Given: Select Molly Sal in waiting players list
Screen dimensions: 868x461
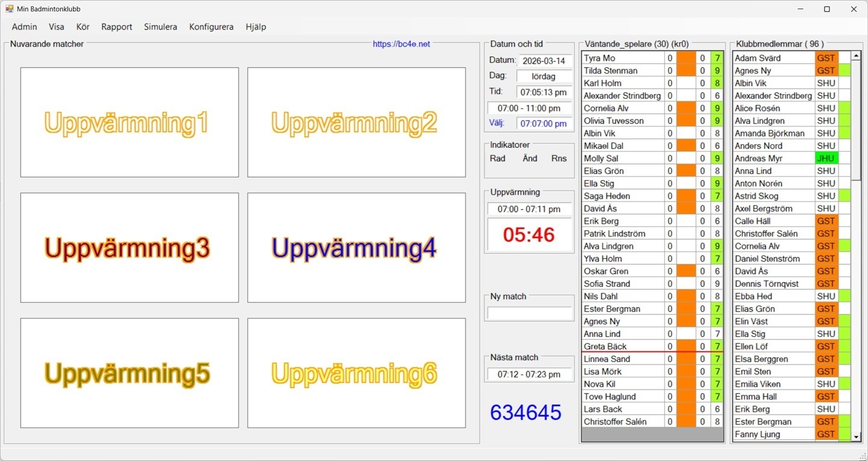Looking at the screenshot, I should click(623, 158).
